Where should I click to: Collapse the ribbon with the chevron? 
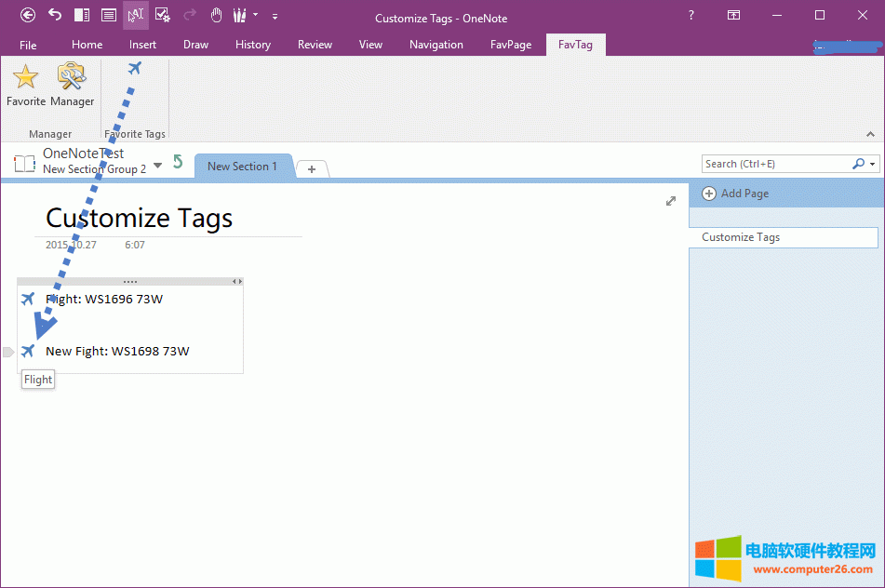(870, 134)
